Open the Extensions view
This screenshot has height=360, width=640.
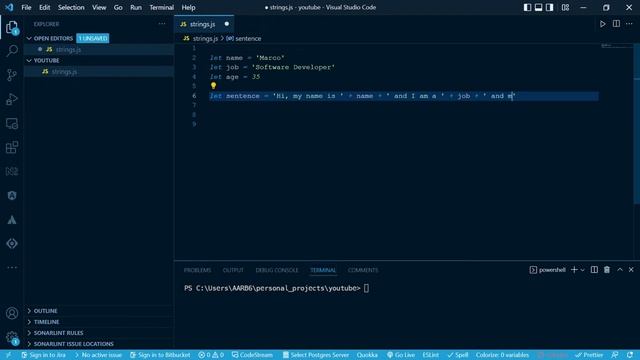click(x=12, y=147)
